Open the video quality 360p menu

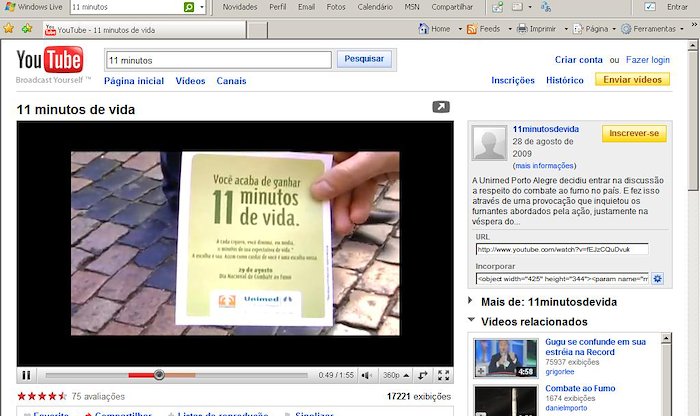[396, 375]
